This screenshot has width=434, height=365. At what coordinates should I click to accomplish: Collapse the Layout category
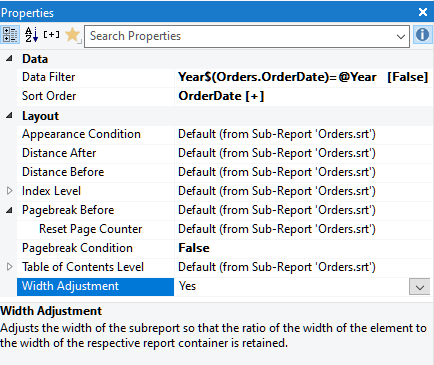point(9,116)
